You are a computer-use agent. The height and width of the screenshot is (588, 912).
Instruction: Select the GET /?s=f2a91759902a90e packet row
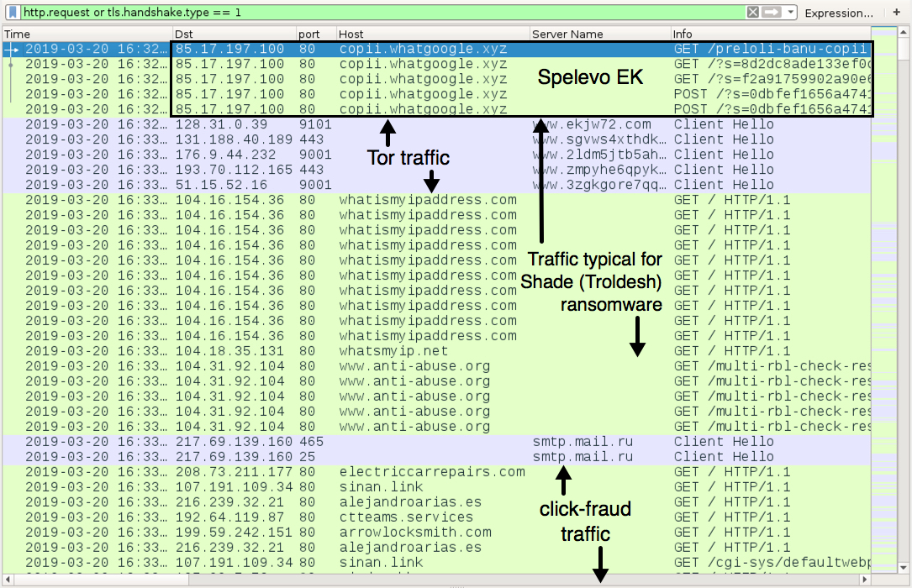tap(437, 79)
